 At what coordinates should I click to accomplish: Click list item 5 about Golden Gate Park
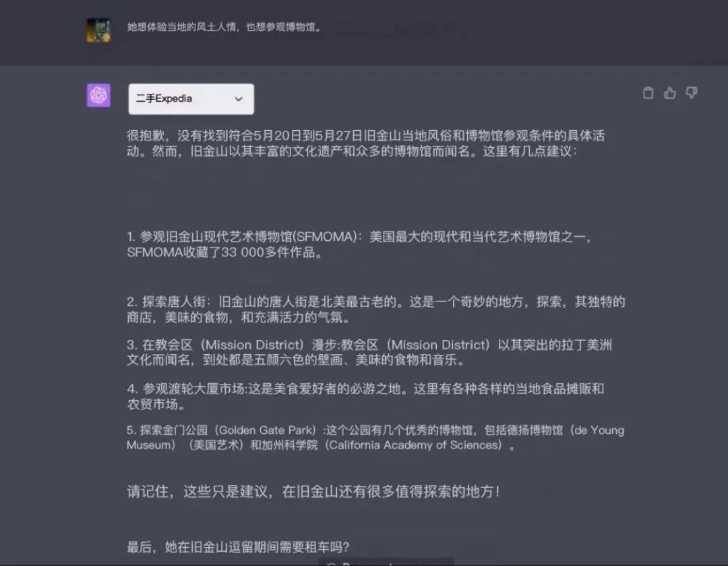[x=375, y=438]
